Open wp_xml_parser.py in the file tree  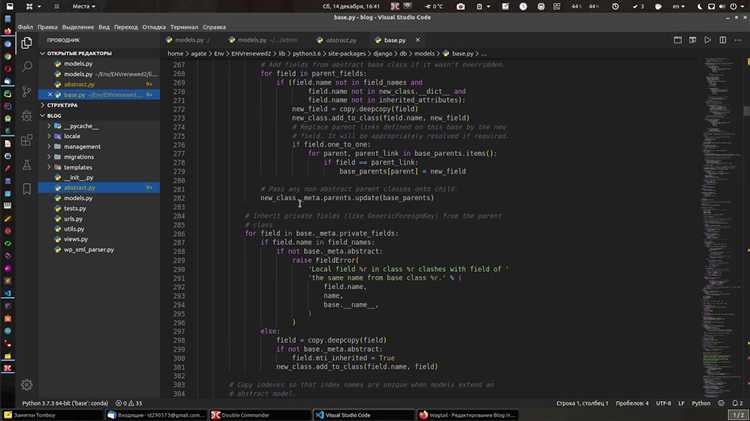point(88,250)
